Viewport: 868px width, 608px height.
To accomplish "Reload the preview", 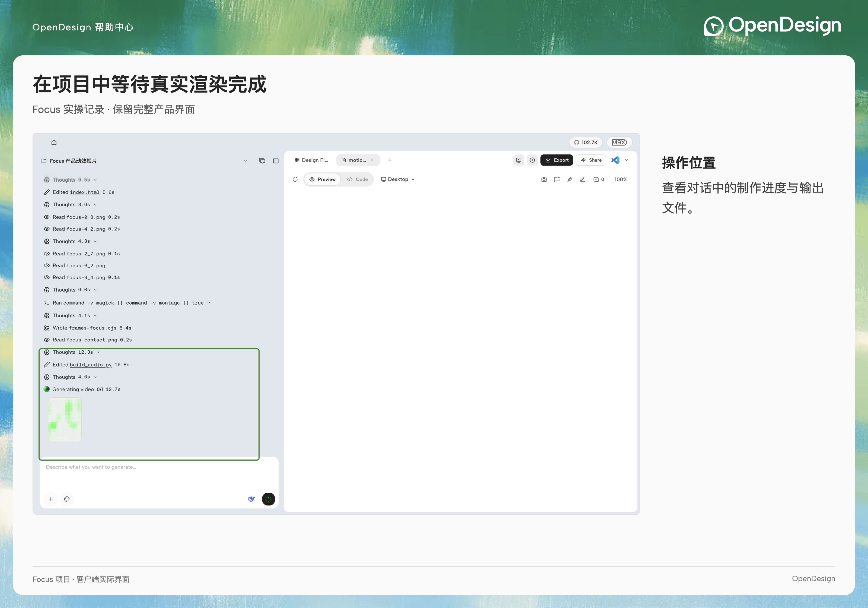I will click(x=295, y=179).
